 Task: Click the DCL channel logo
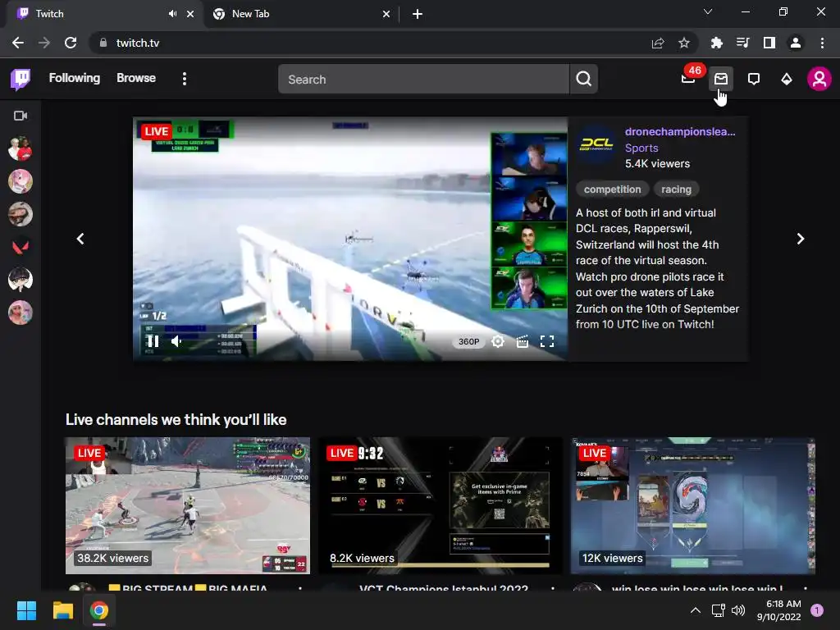pyautogui.click(x=597, y=144)
